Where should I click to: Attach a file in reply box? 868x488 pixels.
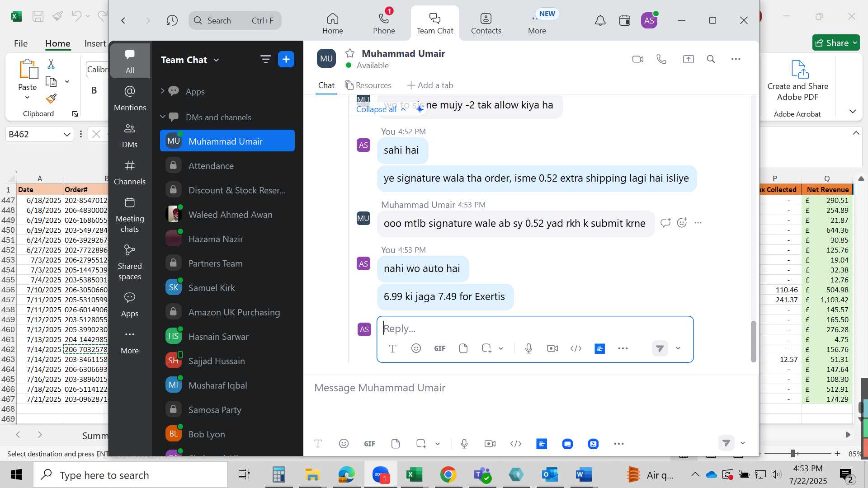click(x=463, y=348)
